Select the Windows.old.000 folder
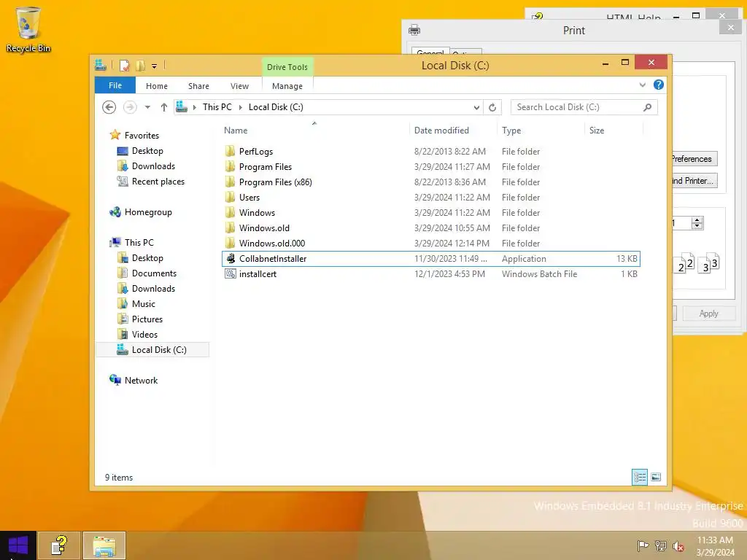747x560 pixels. 430,243
